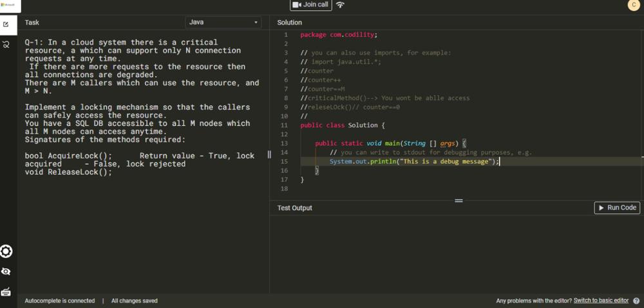This screenshot has width=644, height=308.
Task: Open the user avatar labeled C
Action: point(634,5)
